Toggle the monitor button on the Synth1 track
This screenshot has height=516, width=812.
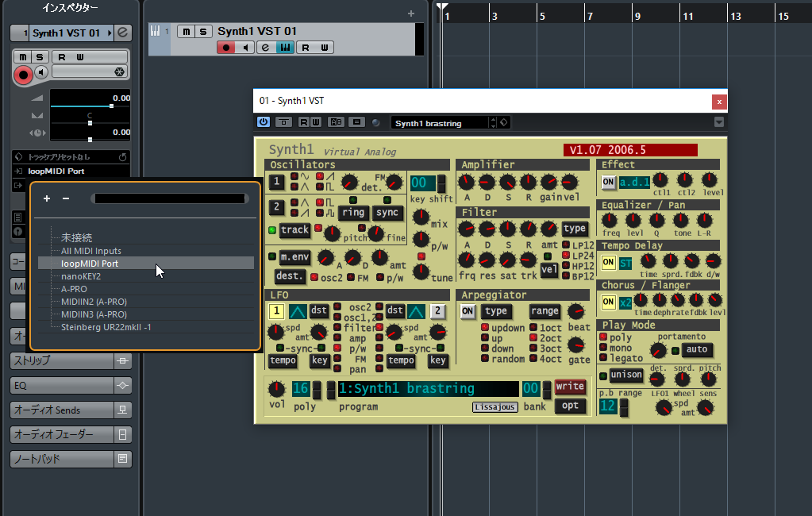(x=245, y=48)
